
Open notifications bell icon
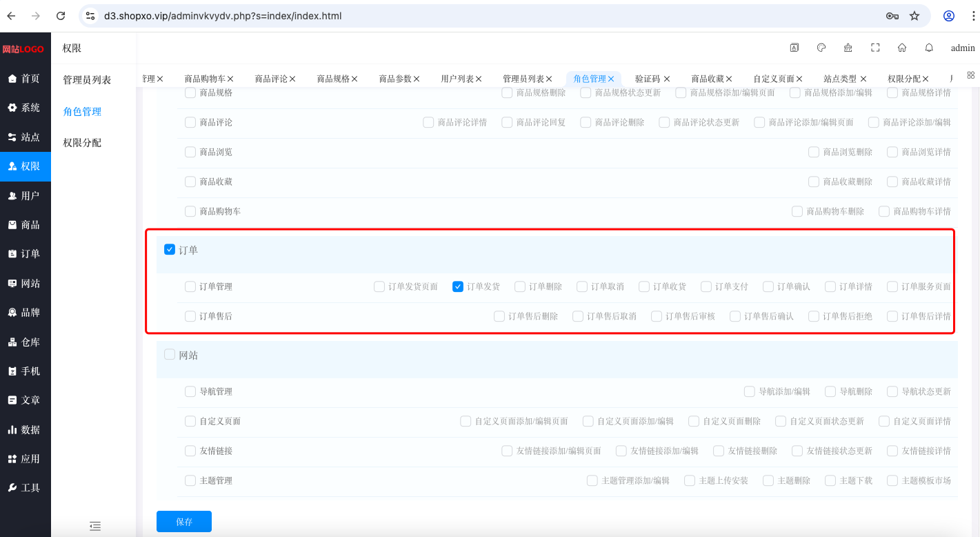coord(929,48)
